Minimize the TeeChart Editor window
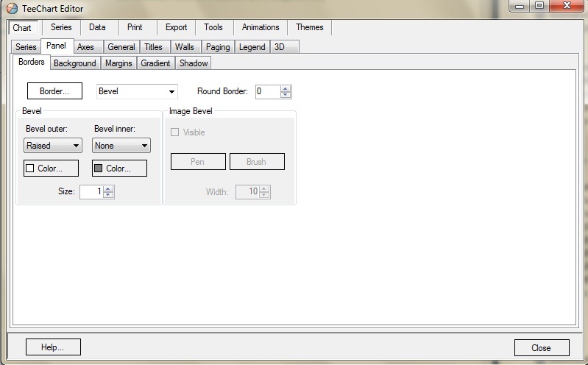Image resolution: width=588 pixels, height=365 pixels. pyautogui.click(x=520, y=6)
